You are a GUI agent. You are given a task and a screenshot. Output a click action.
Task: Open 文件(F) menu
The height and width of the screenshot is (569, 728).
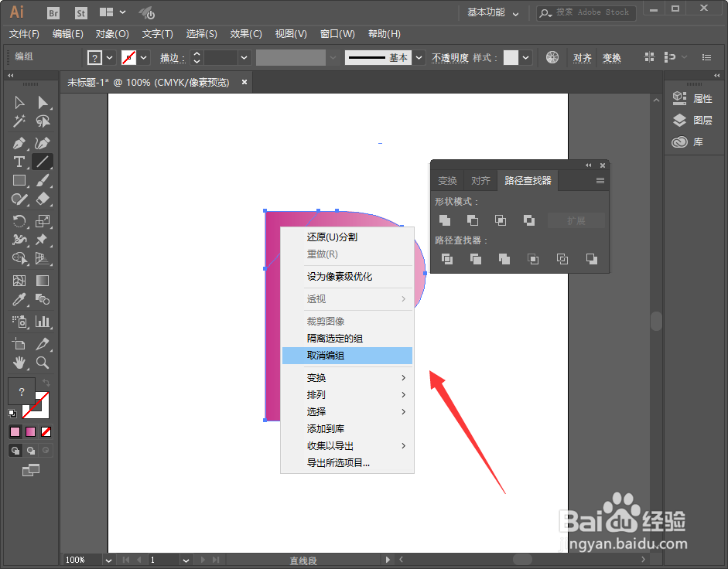coord(24,34)
